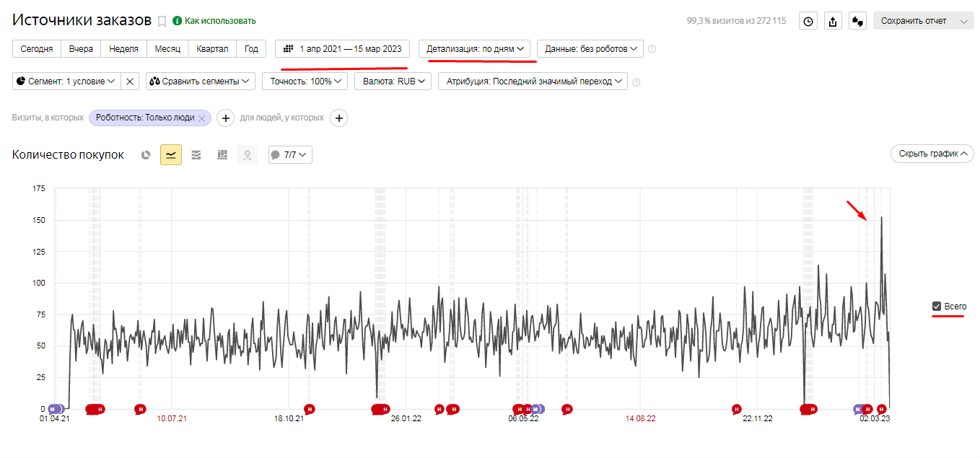Switch to the bar columns chart icon
This screenshot has width=980, height=458.
tap(222, 154)
